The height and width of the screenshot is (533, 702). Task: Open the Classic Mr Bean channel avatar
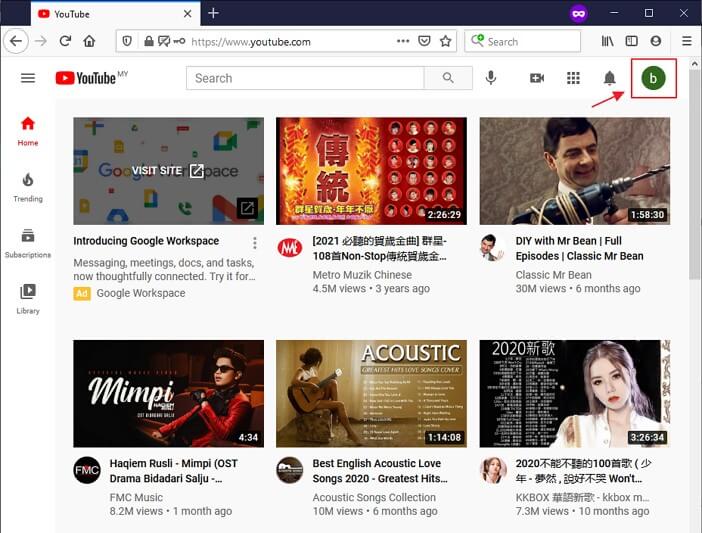492,247
